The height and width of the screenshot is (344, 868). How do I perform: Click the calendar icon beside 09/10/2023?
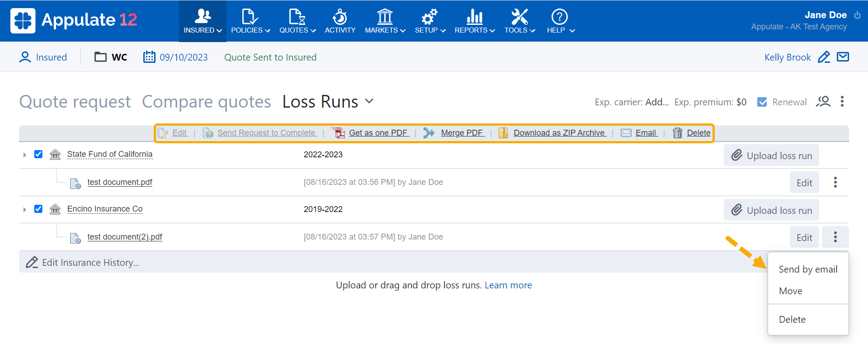(x=149, y=57)
